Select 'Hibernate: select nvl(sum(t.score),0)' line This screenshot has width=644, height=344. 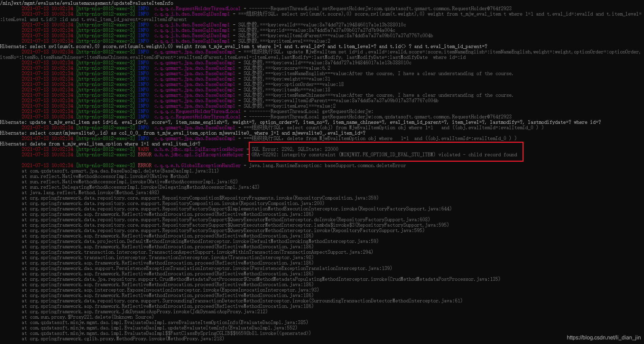click(x=244, y=46)
